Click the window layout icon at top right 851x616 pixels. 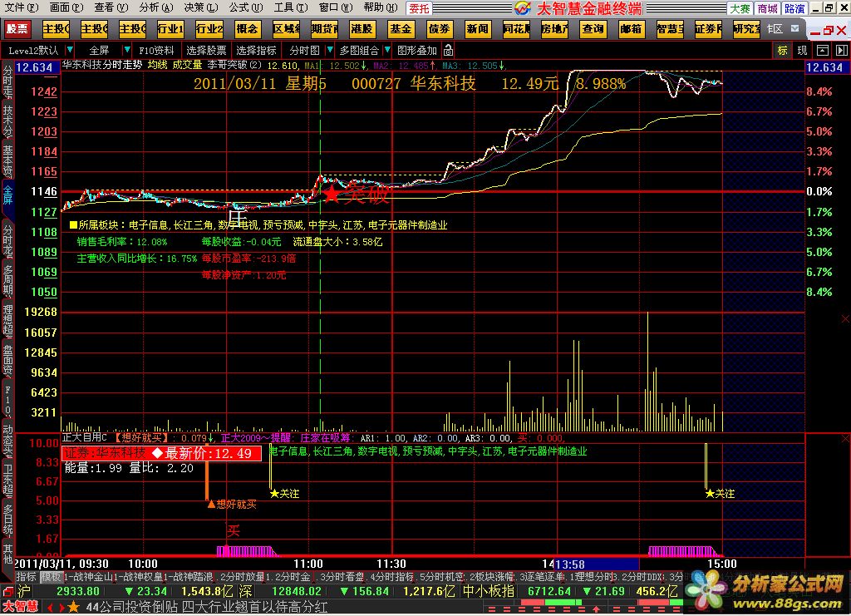[823, 51]
